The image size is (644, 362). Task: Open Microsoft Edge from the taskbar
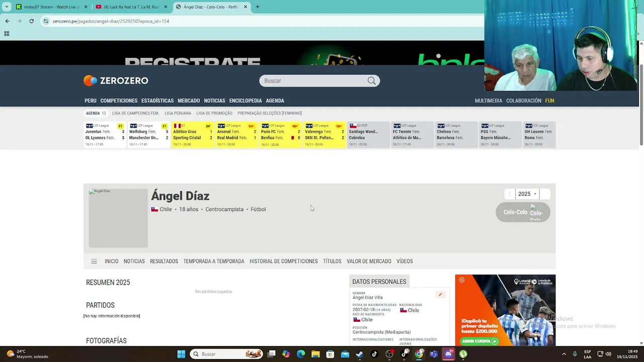(301, 354)
